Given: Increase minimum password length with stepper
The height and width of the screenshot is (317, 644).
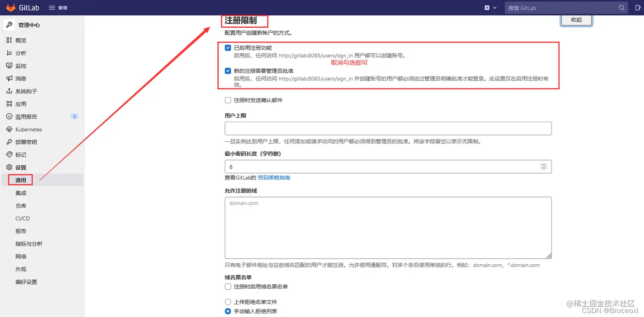Looking at the screenshot, I should point(543,164).
